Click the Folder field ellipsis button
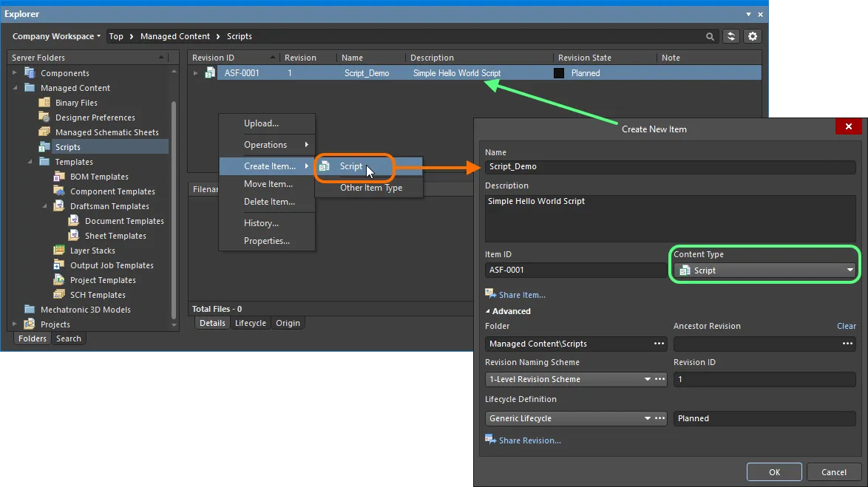 click(x=659, y=344)
